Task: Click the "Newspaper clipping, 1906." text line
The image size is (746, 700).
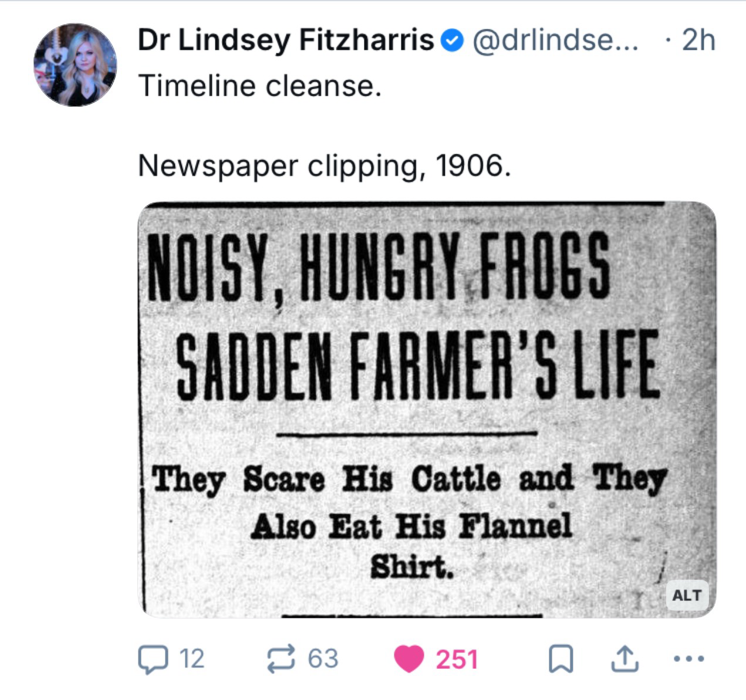Action: pos(324,165)
